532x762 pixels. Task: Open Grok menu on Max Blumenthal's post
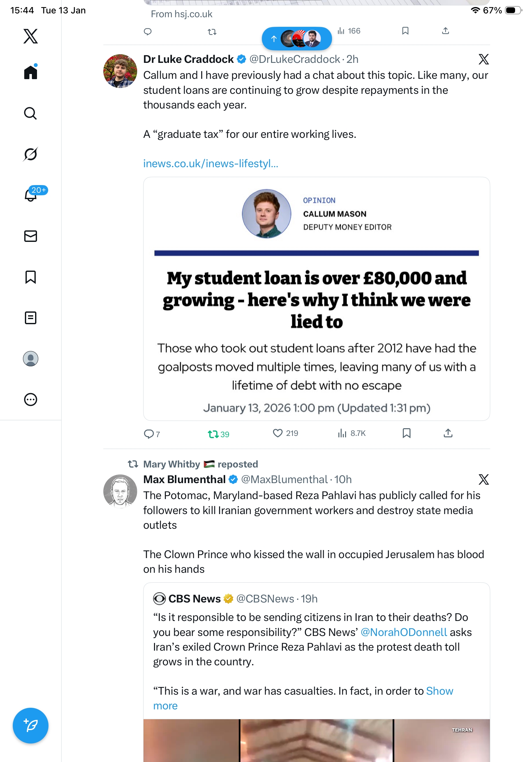(483, 479)
